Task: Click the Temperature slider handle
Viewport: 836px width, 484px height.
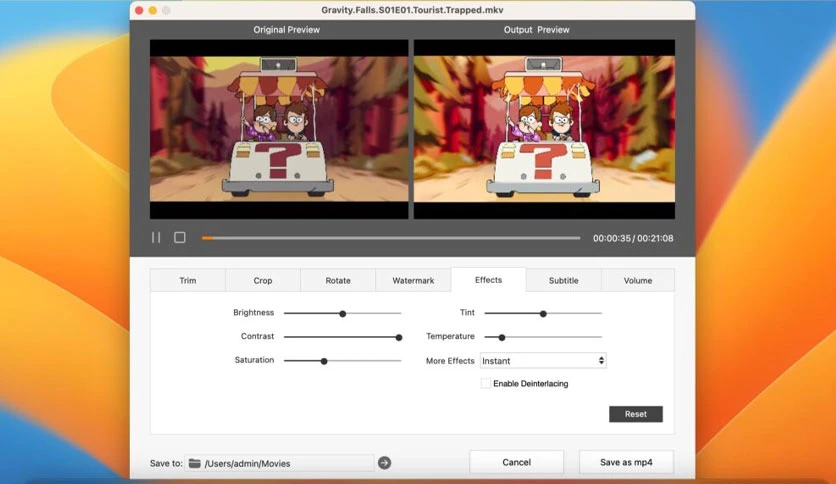Action: pyautogui.click(x=502, y=337)
